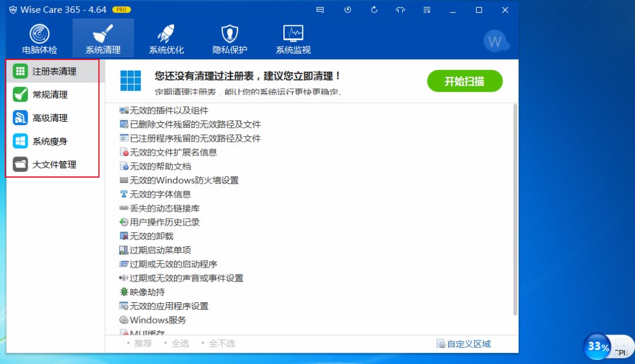635x364 pixels.
Task: Open the feedback message icon in titlebar
Action: (x=320, y=10)
